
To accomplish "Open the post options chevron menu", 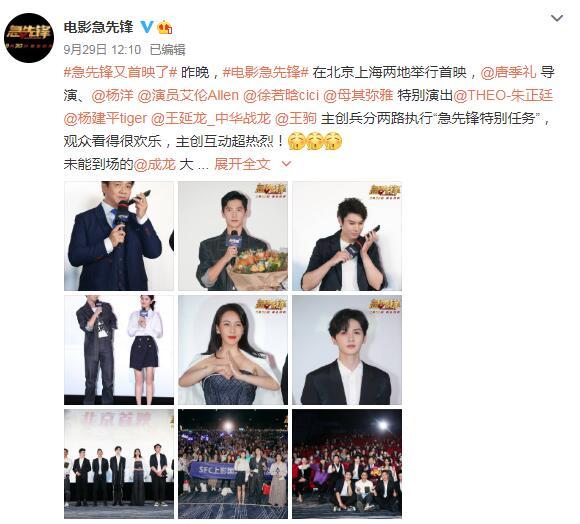I will click(x=557, y=18).
